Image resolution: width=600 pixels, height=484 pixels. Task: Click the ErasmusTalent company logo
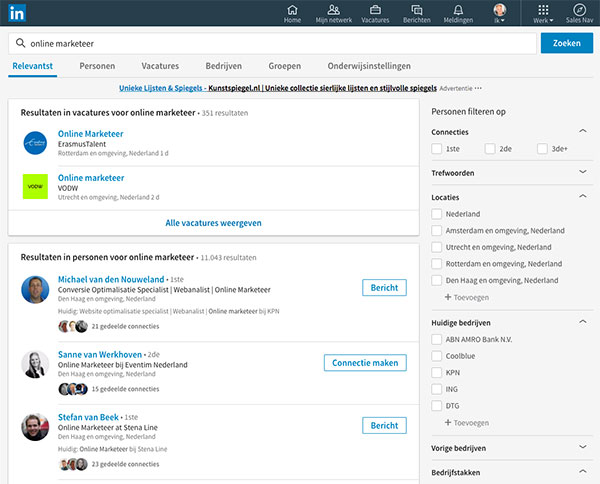pos(35,143)
